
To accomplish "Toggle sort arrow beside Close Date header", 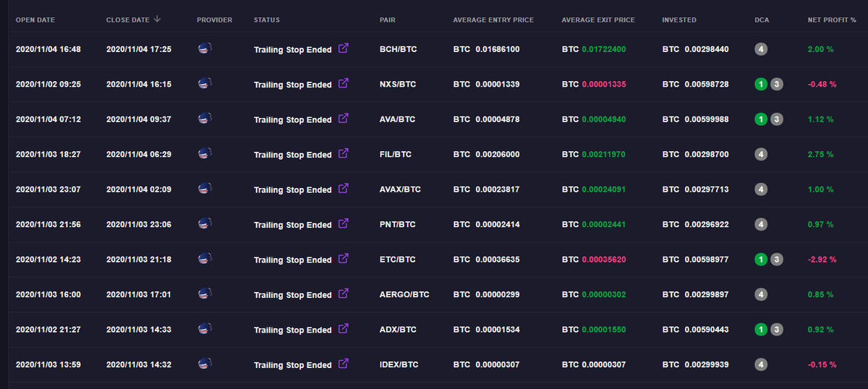I will point(158,20).
